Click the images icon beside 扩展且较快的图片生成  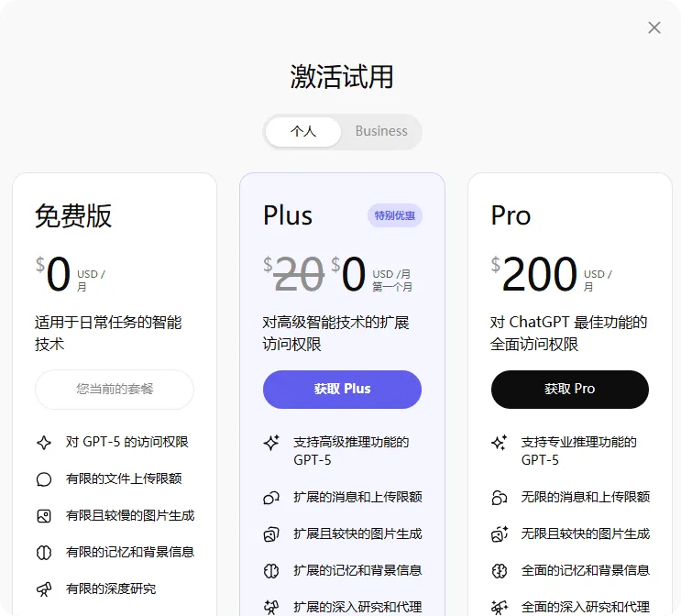click(x=271, y=534)
